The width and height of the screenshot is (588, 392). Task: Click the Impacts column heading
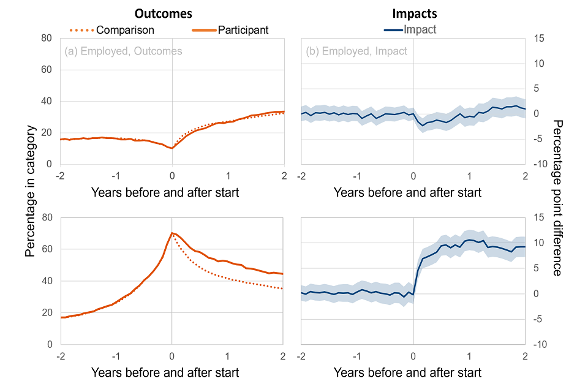413,13
